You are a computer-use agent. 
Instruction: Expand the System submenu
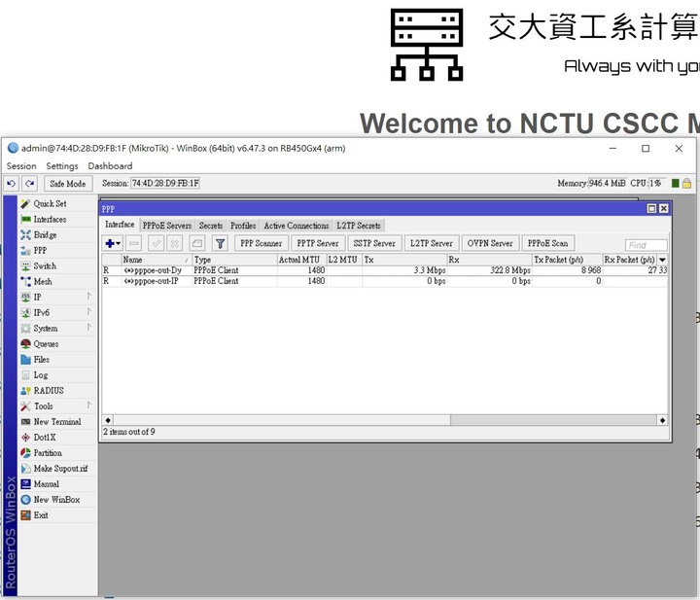pos(56,328)
